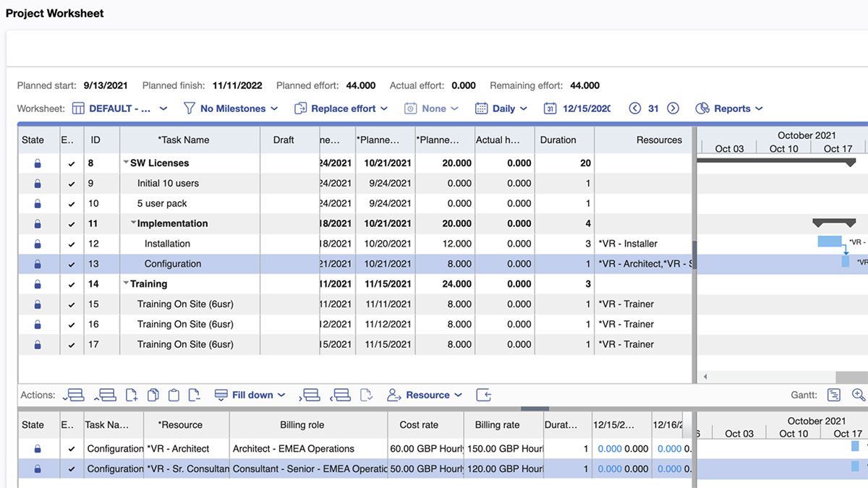Viewport: 868px width, 488px height.
Task: Click the delete row icon
Action: click(194, 395)
